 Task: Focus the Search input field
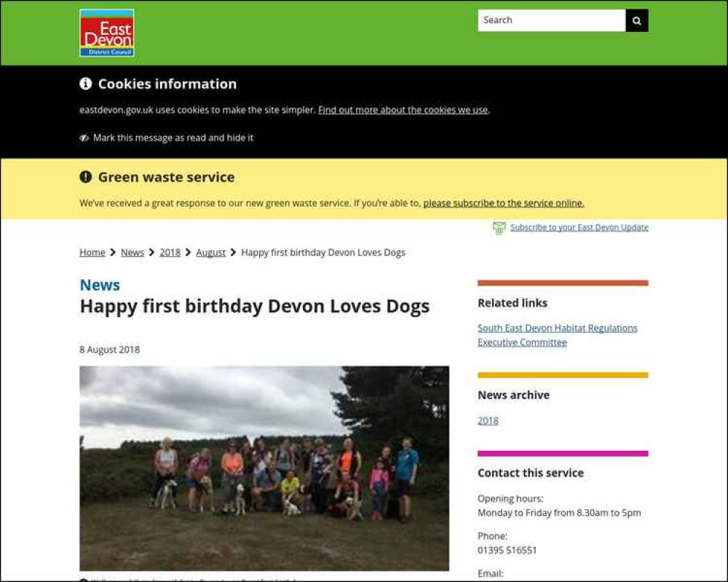click(x=552, y=20)
